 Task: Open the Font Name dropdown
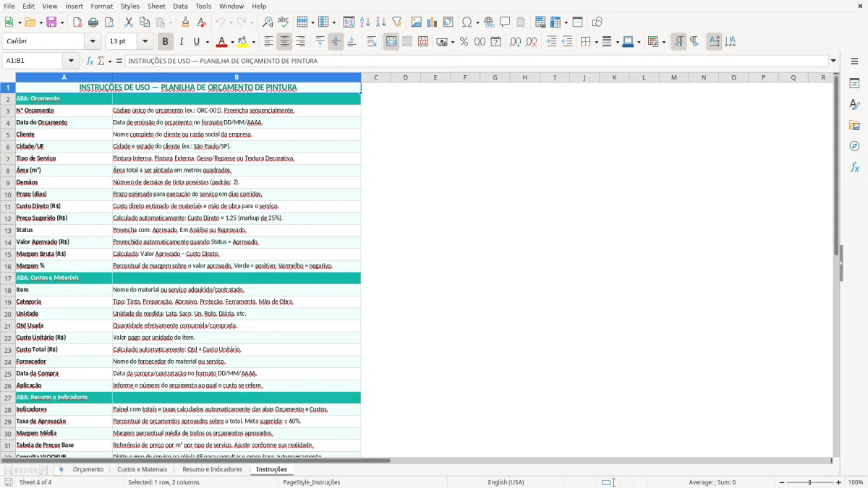pos(93,42)
